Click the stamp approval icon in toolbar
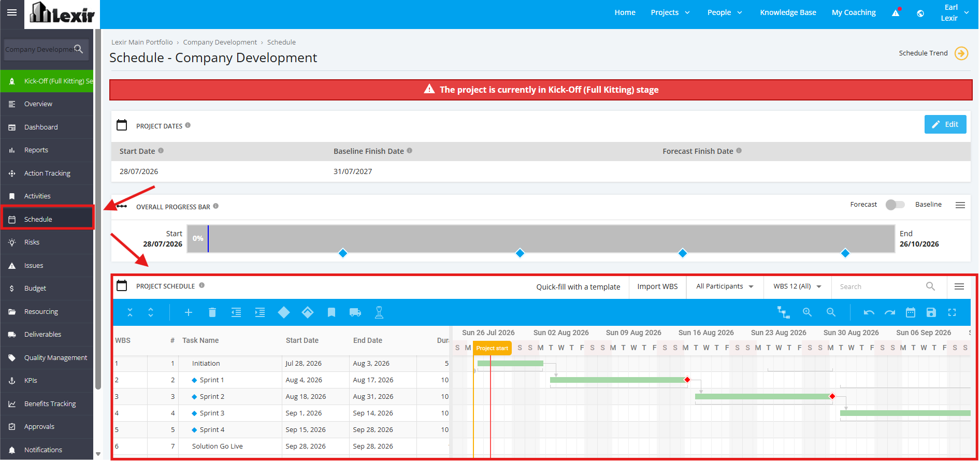 379,312
